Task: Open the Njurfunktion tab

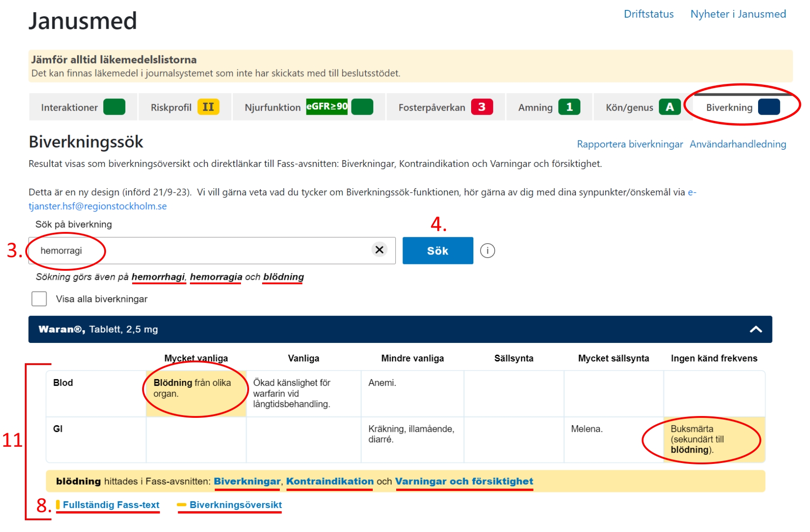Action: click(272, 107)
